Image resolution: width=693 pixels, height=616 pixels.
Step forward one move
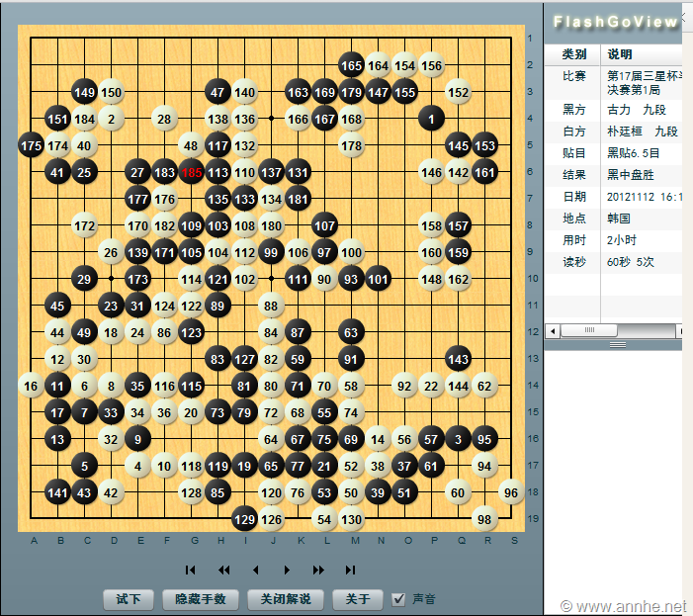287,570
